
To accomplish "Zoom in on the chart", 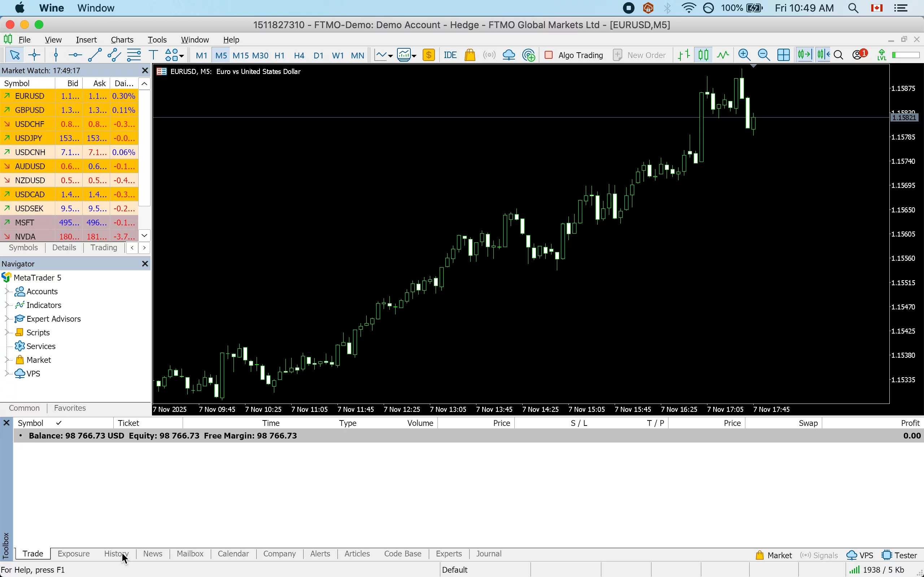I will 744,55.
